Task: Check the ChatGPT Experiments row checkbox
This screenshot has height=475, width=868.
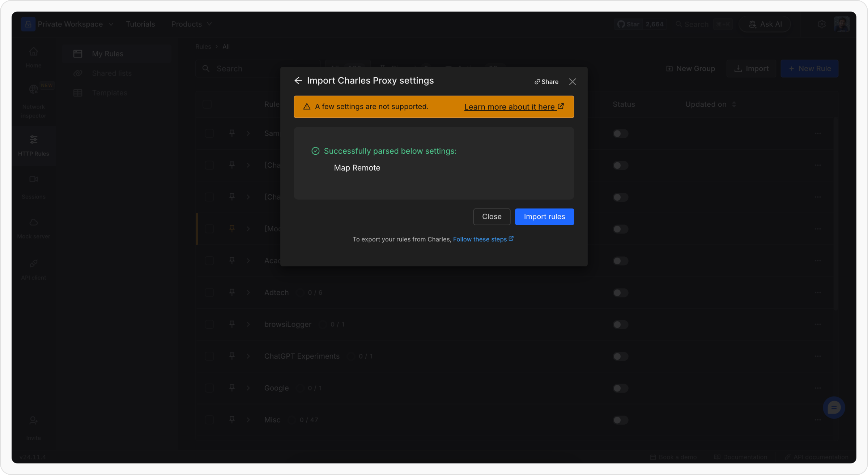Action: tap(209, 356)
